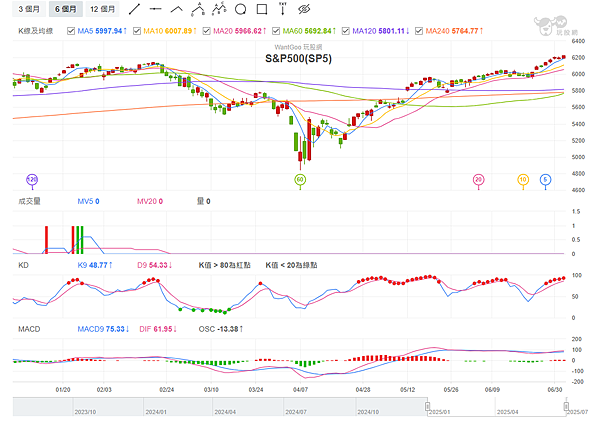Uncheck the MA5 moving average checkbox

pyautogui.click(x=71, y=31)
